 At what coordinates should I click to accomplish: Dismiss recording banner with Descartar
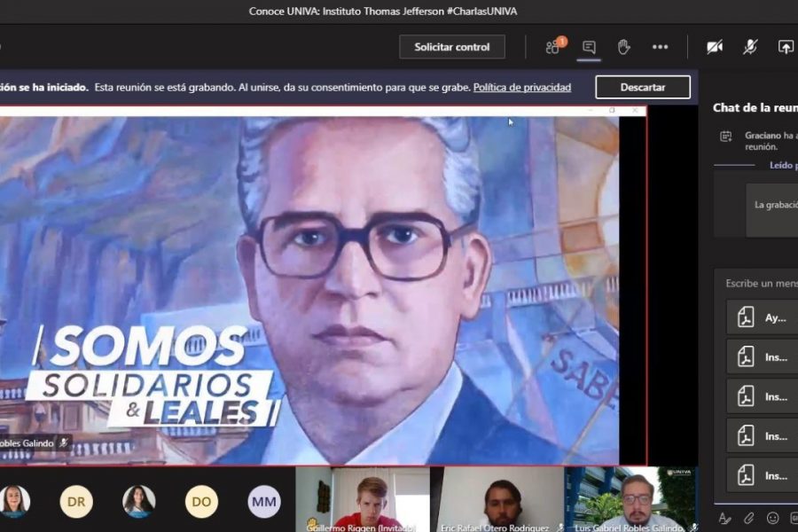click(643, 87)
